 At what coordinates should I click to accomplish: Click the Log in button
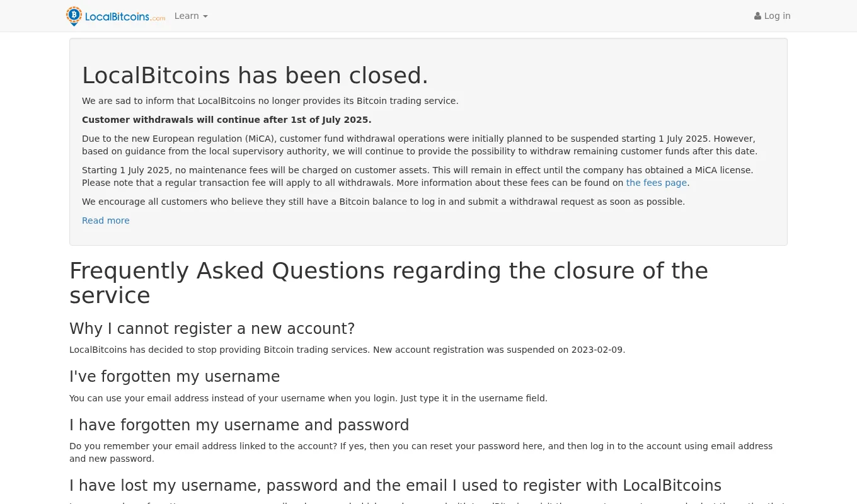(x=773, y=16)
